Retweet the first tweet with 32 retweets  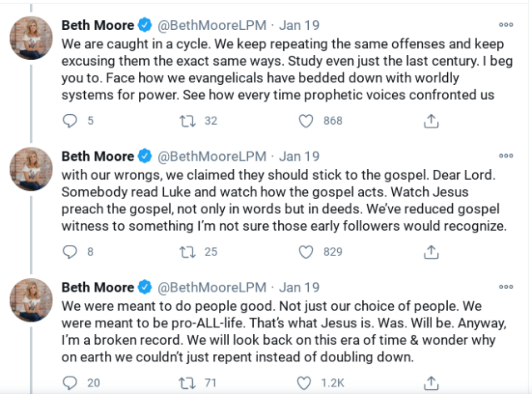pyautogui.click(x=189, y=121)
